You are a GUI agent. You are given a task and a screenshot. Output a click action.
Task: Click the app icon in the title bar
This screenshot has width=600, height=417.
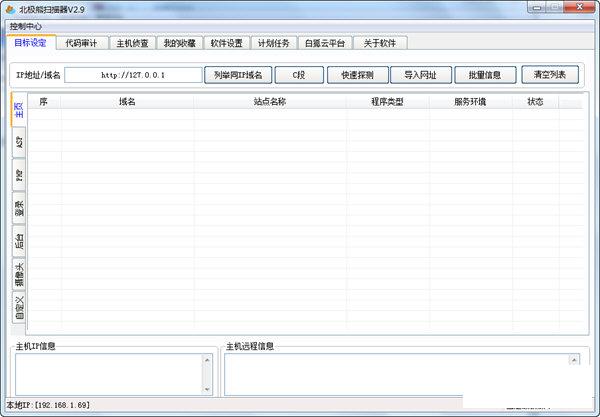[10, 8]
